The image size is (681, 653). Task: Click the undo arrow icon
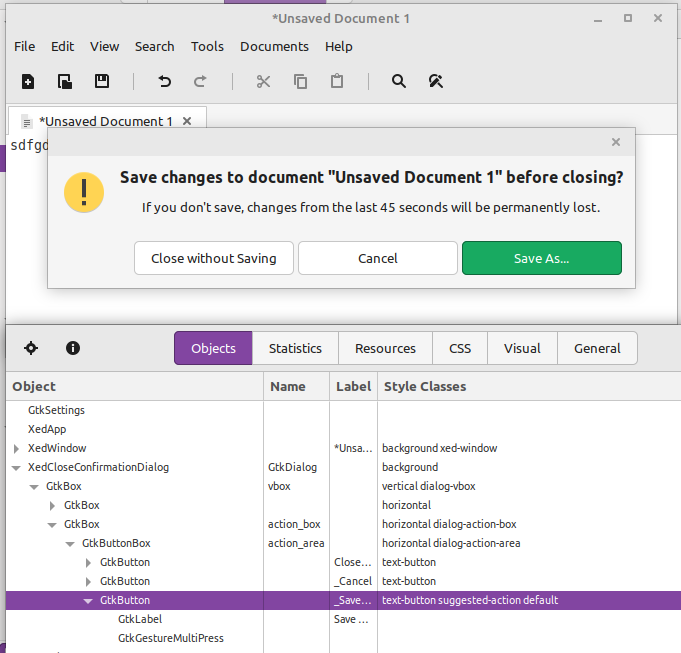(164, 82)
